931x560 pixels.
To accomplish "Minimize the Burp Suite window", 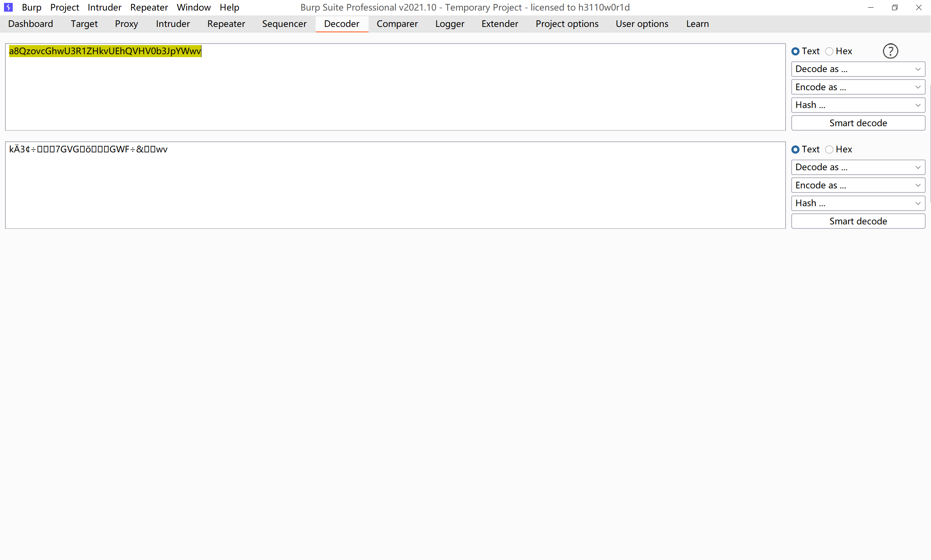I will pyautogui.click(x=871, y=8).
